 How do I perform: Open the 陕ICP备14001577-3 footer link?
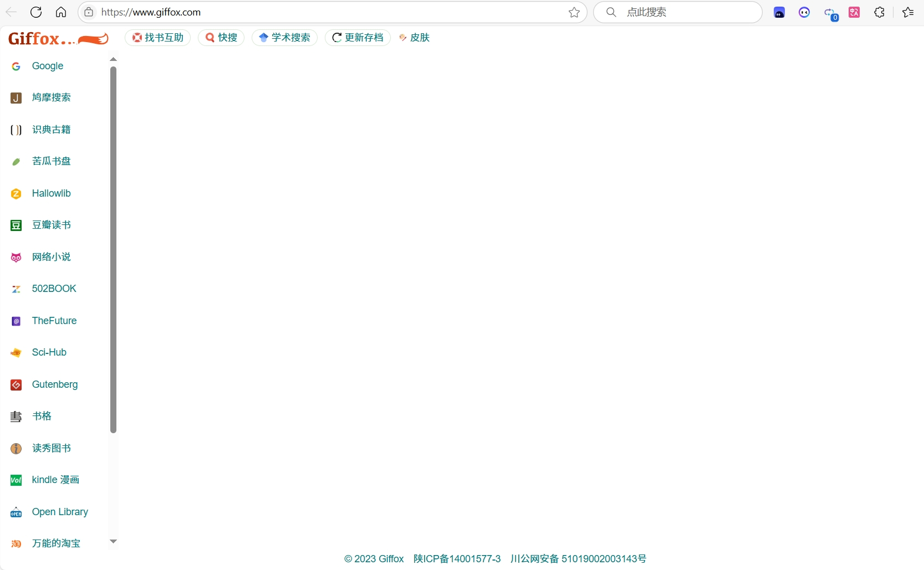point(457,559)
